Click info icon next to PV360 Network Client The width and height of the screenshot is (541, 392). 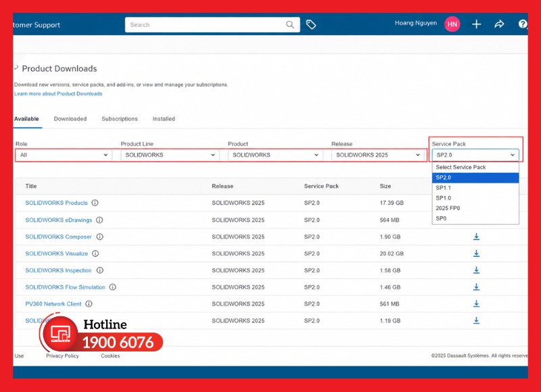(89, 303)
